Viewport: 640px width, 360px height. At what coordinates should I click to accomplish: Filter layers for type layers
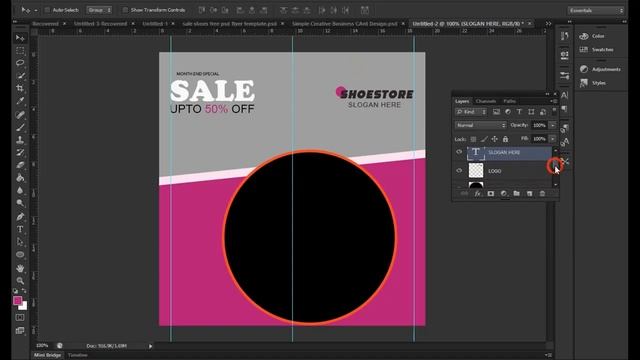click(x=519, y=112)
